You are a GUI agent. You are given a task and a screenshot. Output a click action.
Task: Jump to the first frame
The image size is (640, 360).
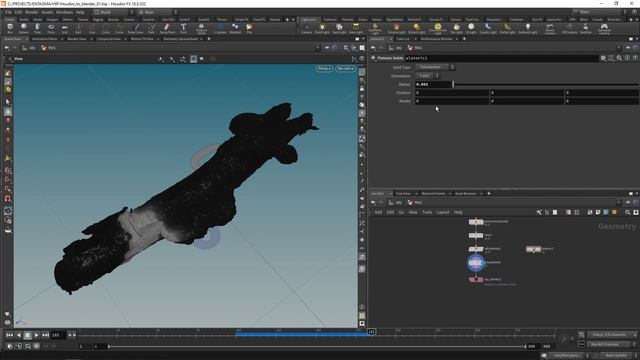[9, 335]
